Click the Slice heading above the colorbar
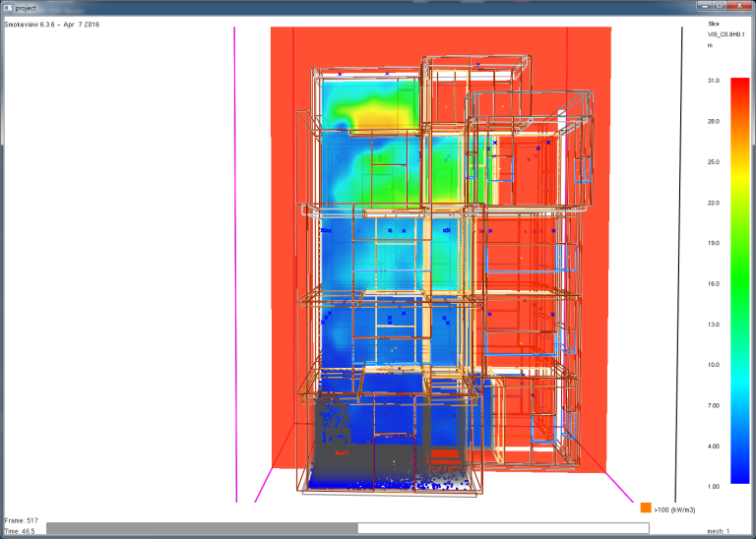The image size is (756, 539). (714, 24)
